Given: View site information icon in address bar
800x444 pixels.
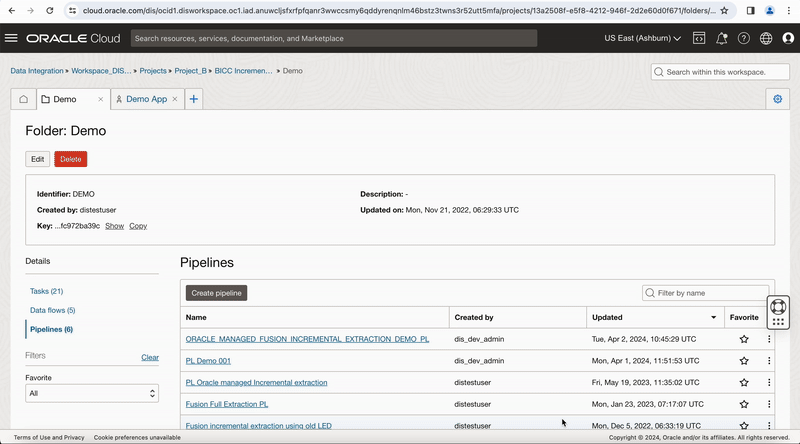Looking at the screenshot, I should 72,10.
